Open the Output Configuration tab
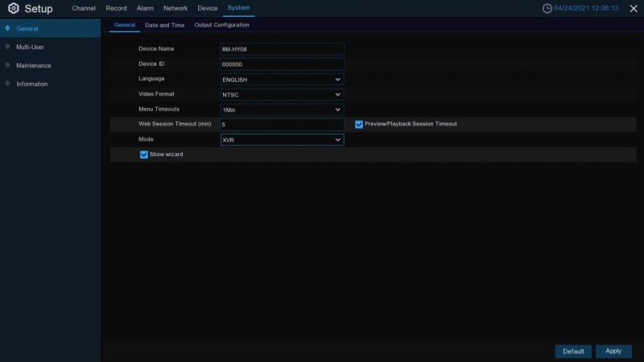644x362 pixels. coord(221,25)
